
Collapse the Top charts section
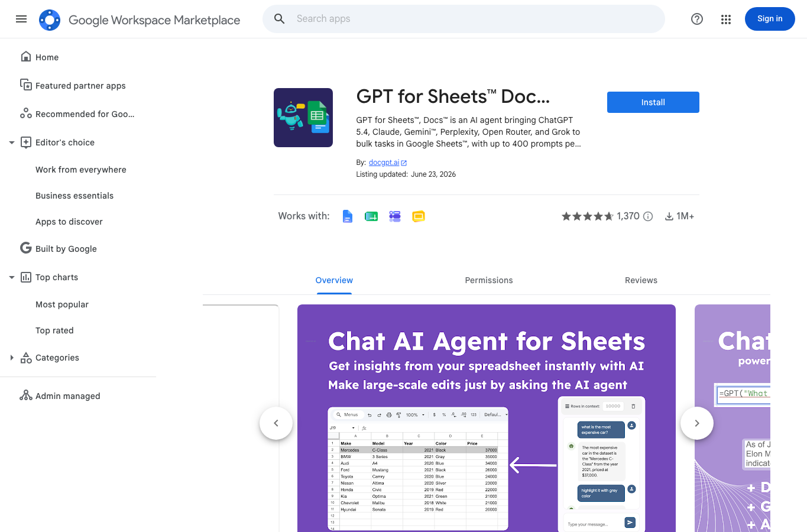(11, 277)
